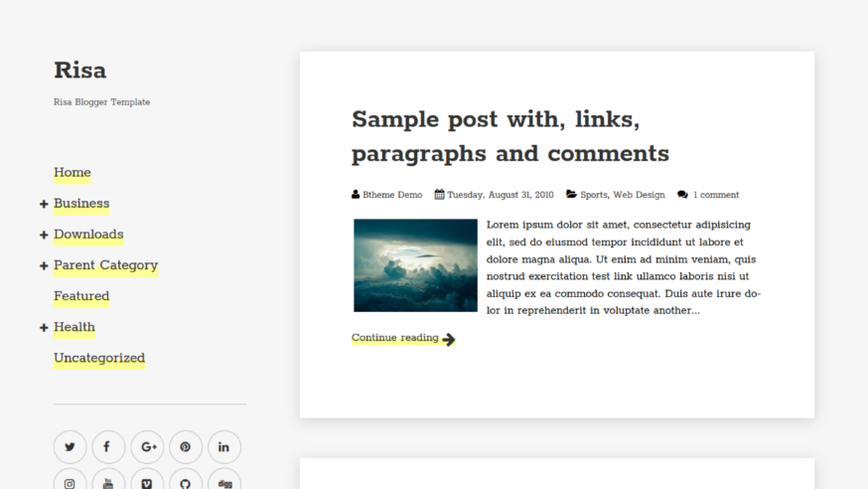
Task: Open the Facebook social icon
Action: pos(108,447)
